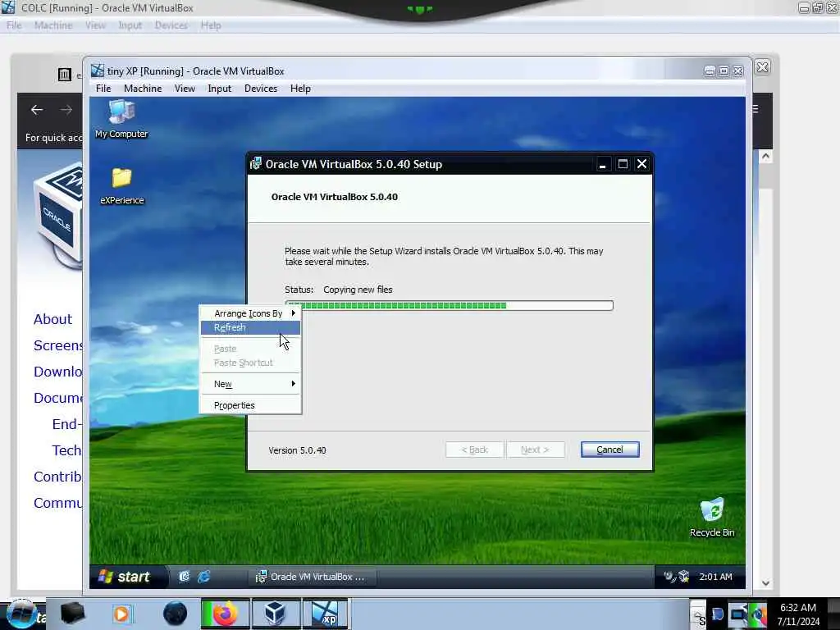Open Machine menu of tiny XP window
Screen dimensions: 840x630
[143, 89]
